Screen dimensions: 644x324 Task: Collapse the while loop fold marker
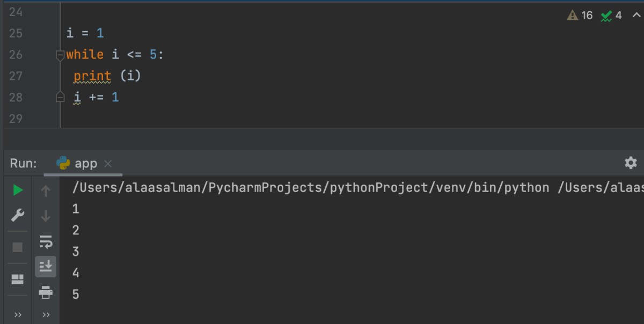(x=60, y=55)
